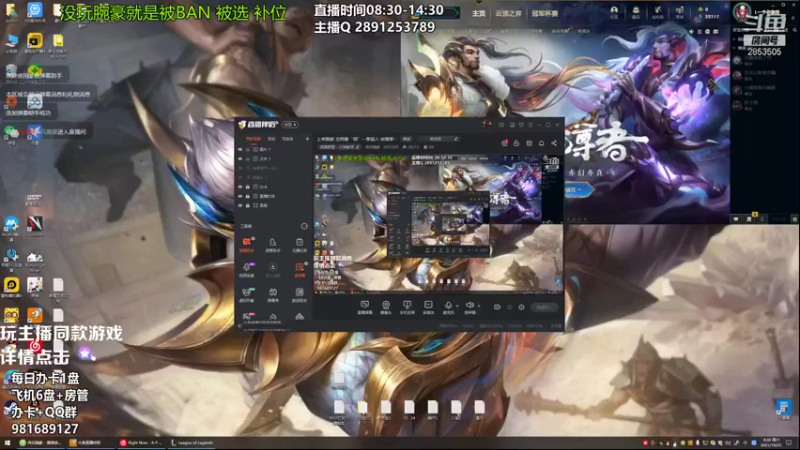Image resolution: width=800 pixels, height=450 pixels.
Task: Open the hamburger menu in streaming app title bar
Action: [x=531, y=125]
